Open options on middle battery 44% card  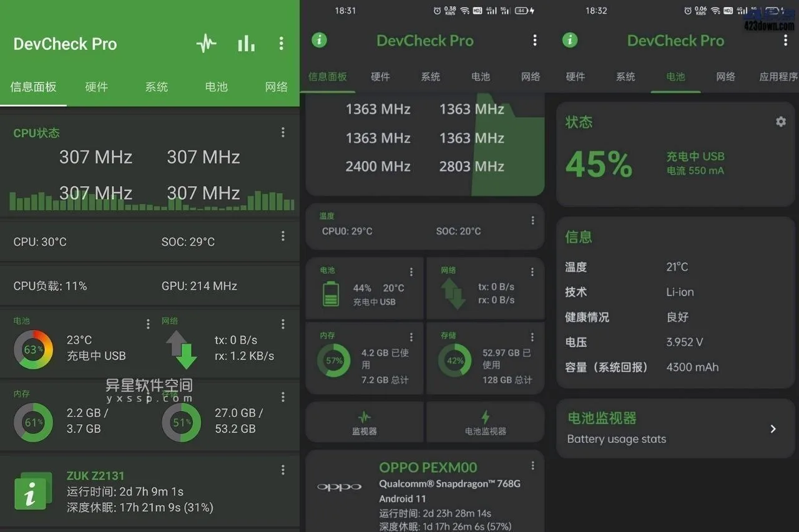(x=411, y=272)
